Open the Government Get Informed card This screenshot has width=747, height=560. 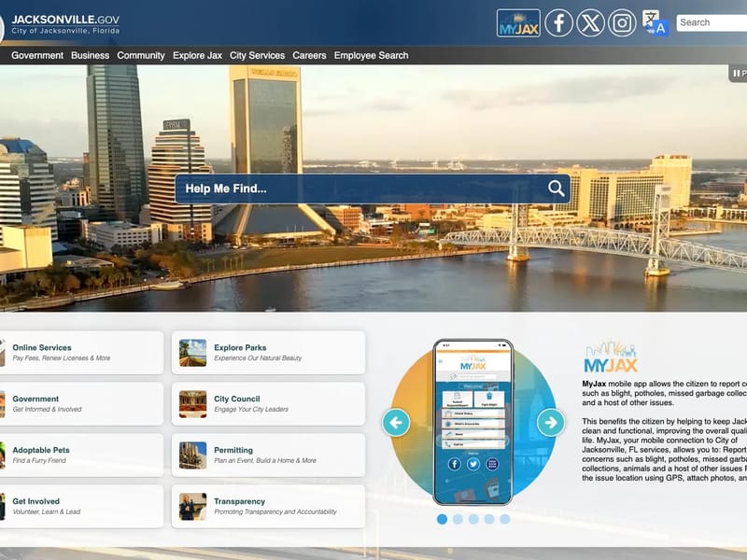click(81, 404)
